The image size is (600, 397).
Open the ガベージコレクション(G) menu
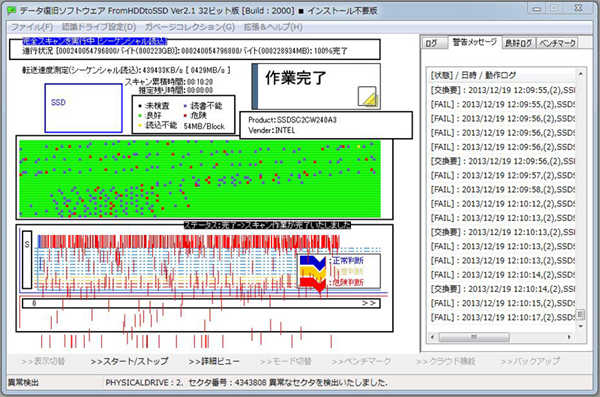click(190, 27)
